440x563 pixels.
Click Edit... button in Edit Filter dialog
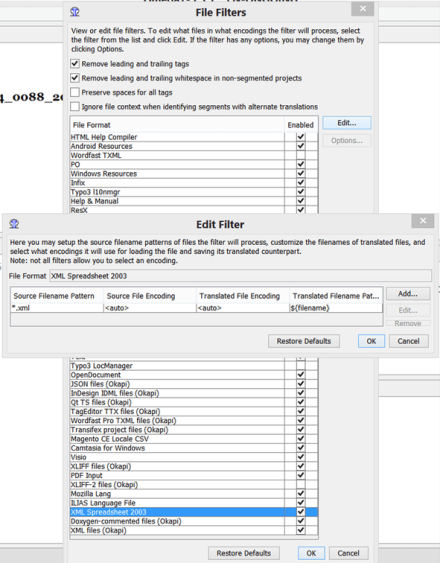click(x=408, y=310)
